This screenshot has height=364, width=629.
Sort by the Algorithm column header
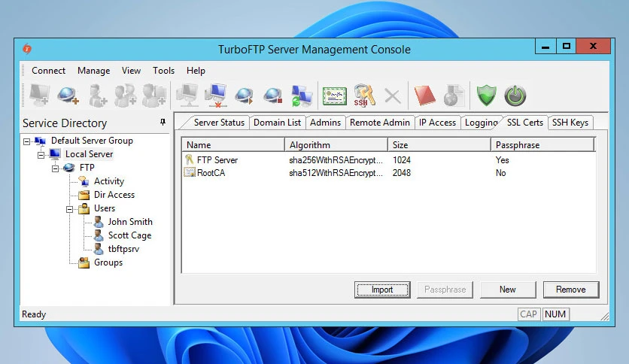(336, 144)
